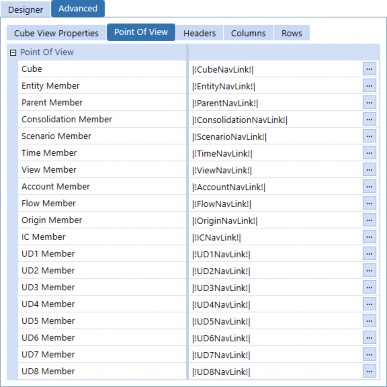387x387 pixels.
Task: Edit the |!UD6NavLink!| value field
Action: pyautogui.click(x=276, y=338)
